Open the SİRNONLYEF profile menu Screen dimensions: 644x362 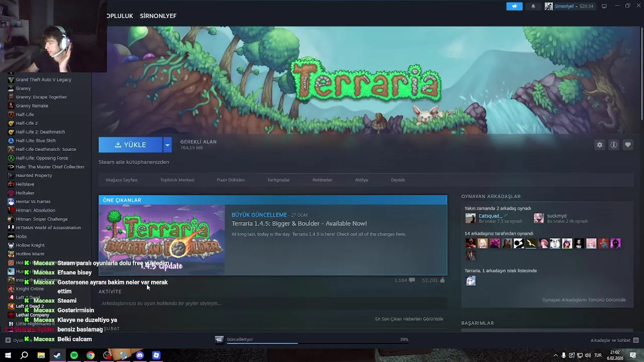pyautogui.click(x=158, y=16)
